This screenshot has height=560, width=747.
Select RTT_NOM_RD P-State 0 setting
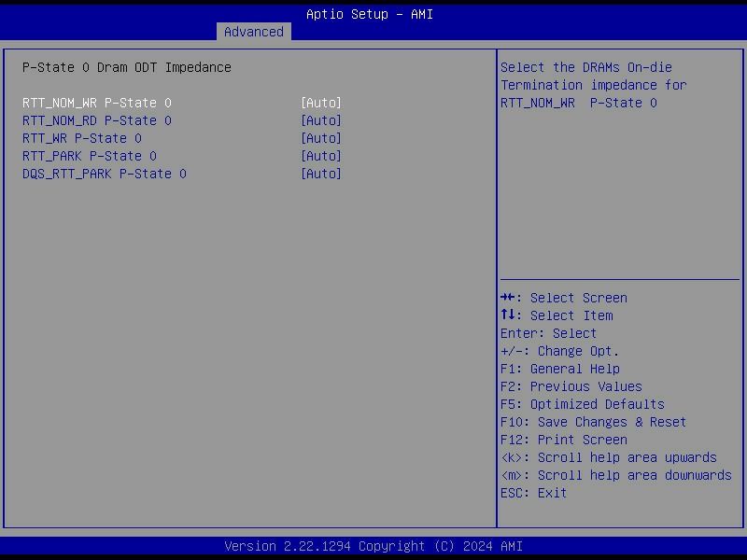[x=97, y=120]
